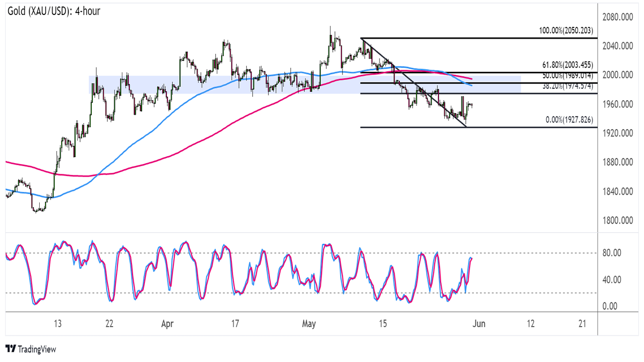Select the blue shaded resistance zone
The image size is (644, 362).
[x=145, y=84]
